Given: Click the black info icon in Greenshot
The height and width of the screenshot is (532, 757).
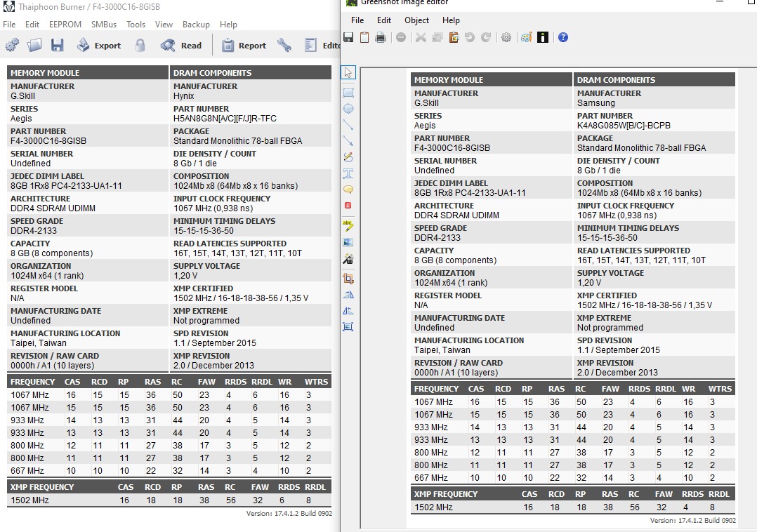Looking at the screenshot, I should 543,38.
